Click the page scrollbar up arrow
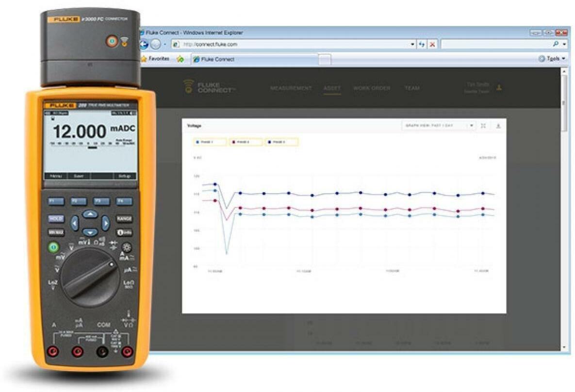The image size is (575, 392). coord(565,72)
